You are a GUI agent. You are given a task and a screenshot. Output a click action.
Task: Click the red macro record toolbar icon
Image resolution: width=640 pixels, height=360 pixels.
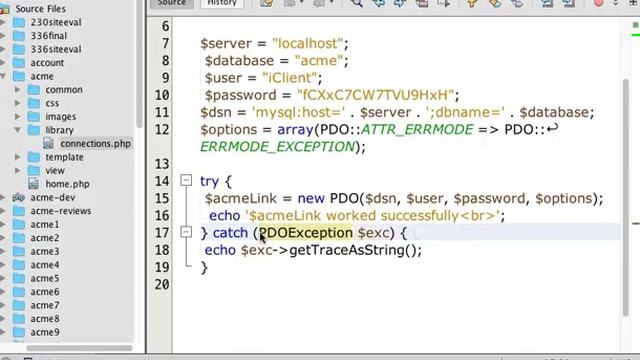(598, 3)
